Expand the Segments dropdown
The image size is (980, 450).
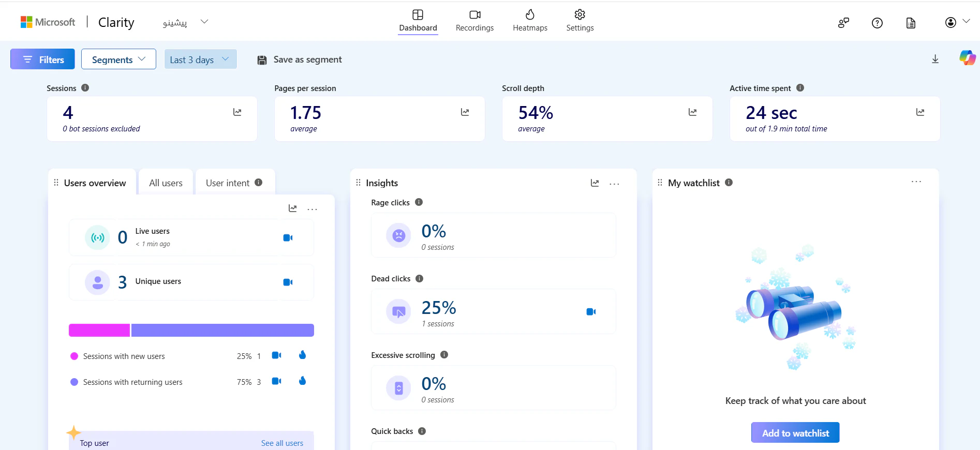tap(118, 59)
